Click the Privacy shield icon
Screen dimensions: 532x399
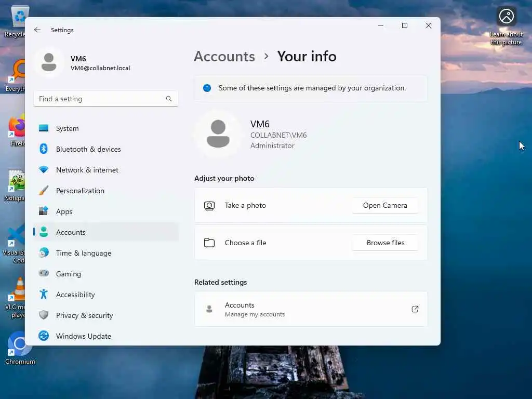(44, 315)
